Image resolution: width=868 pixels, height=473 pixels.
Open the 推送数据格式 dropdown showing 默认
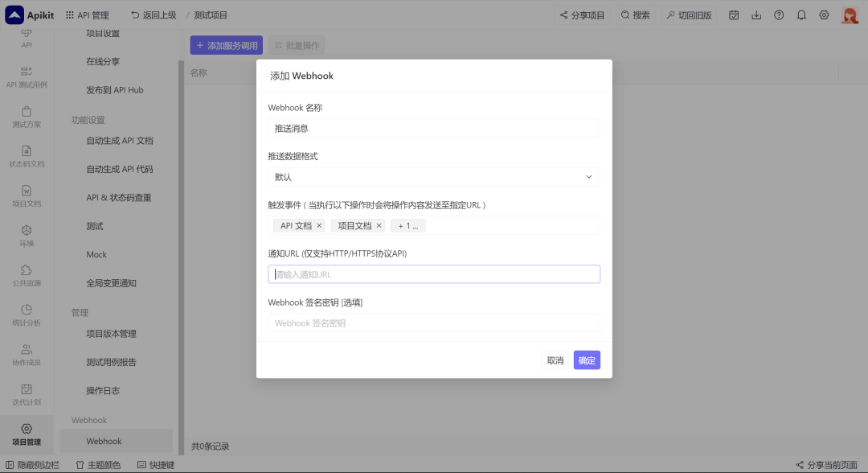434,176
